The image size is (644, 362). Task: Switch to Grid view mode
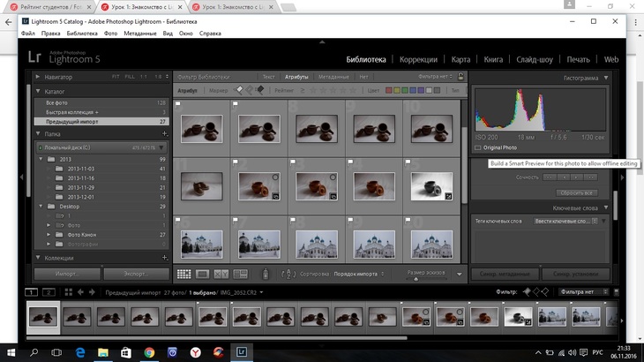click(x=183, y=275)
